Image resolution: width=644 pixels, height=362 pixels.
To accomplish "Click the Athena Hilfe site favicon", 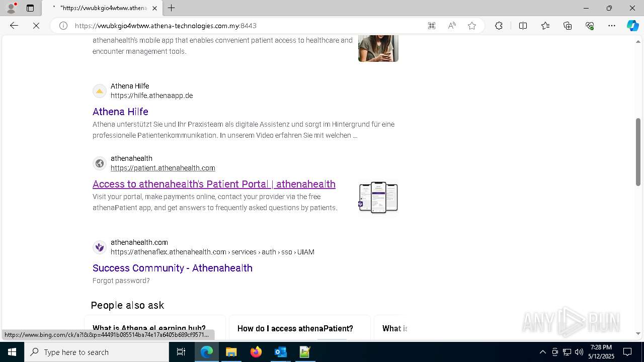I will pyautogui.click(x=100, y=91).
